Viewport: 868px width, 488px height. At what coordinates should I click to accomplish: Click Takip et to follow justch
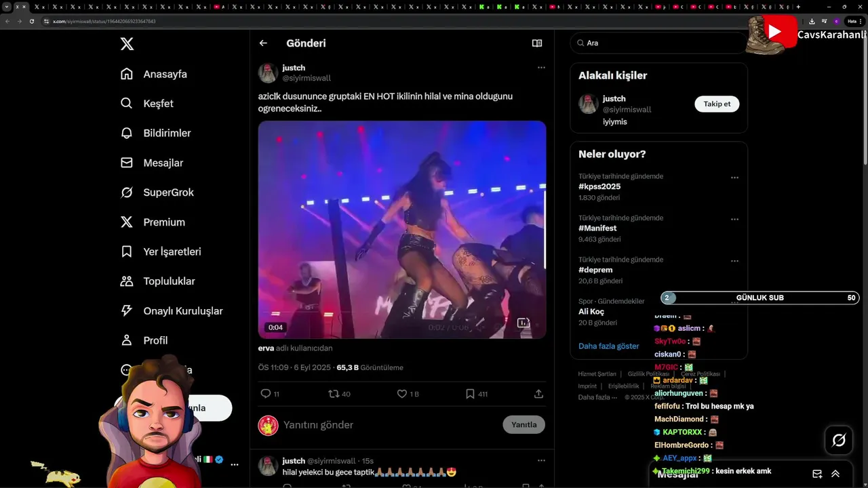point(717,104)
